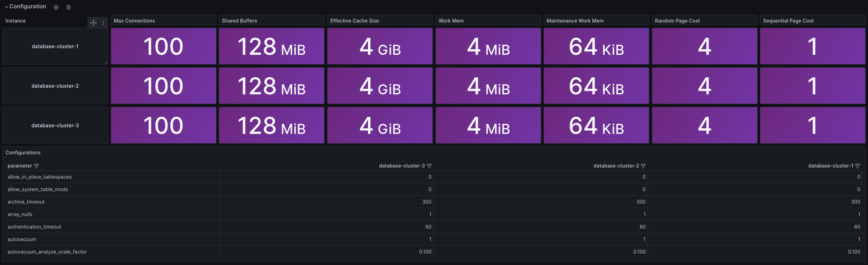868x265 pixels.
Task: Click the Shared Buffers panel title
Action: pyautogui.click(x=239, y=21)
